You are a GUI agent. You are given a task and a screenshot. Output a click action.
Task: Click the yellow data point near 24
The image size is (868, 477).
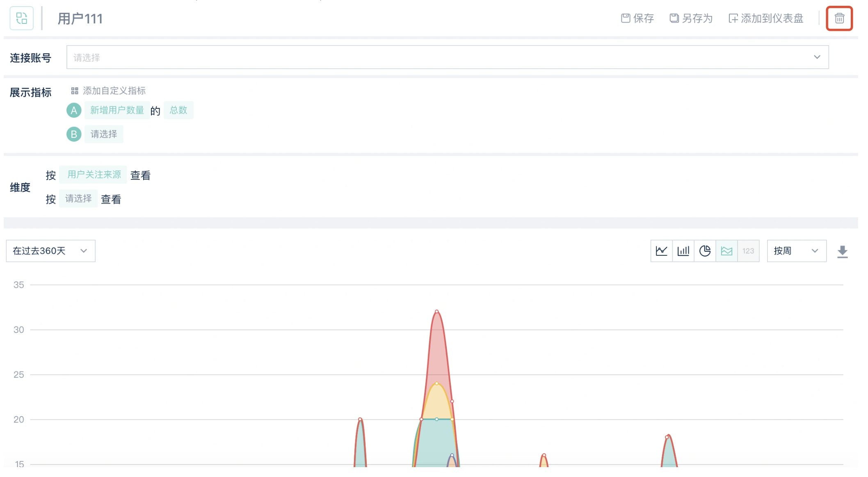click(437, 383)
